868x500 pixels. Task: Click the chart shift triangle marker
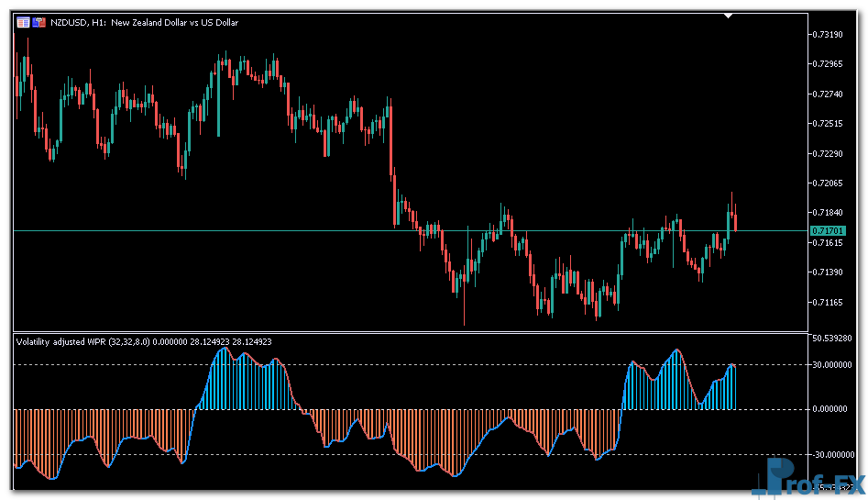pyautogui.click(x=728, y=16)
